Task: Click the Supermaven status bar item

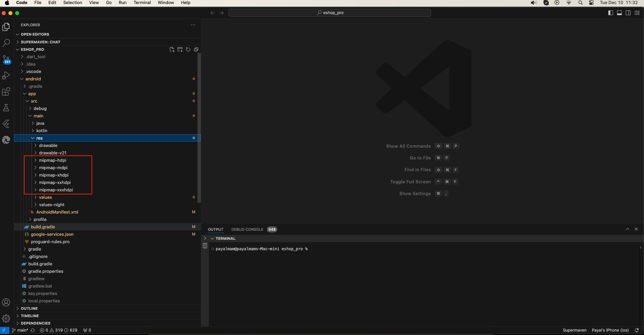Action: point(574,330)
